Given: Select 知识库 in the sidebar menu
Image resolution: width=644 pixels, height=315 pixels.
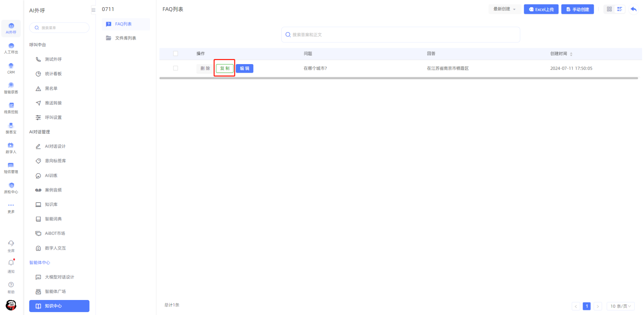Looking at the screenshot, I should (x=51, y=204).
